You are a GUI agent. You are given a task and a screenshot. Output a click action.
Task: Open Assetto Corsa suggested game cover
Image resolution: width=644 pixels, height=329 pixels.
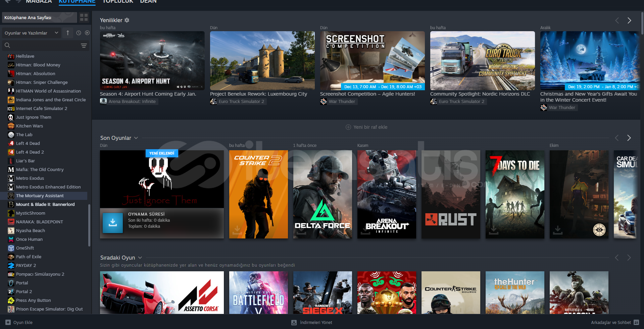[x=162, y=292]
